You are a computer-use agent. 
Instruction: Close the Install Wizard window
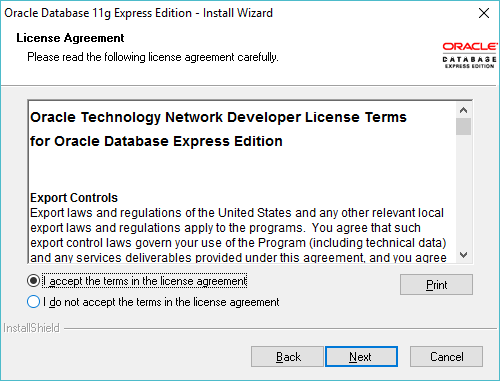tap(484, 13)
